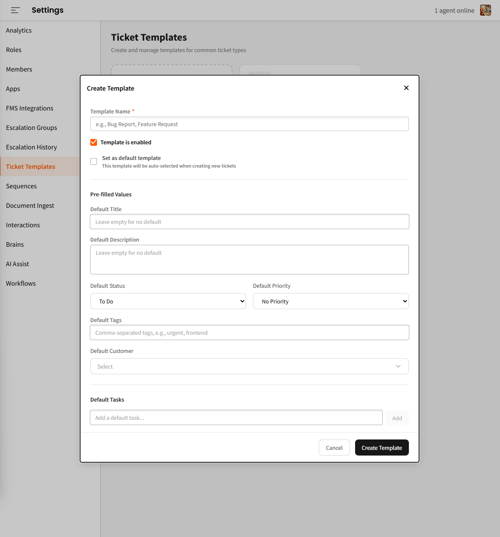This screenshot has height=537, width=500.
Task: Toggle the hamburger menu icon
Action: pos(15,10)
